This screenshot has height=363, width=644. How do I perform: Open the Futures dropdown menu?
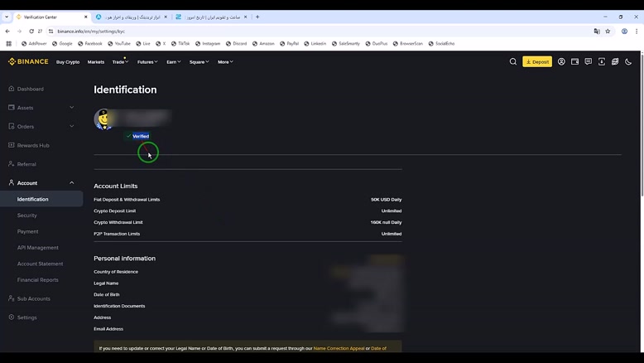click(x=147, y=62)
